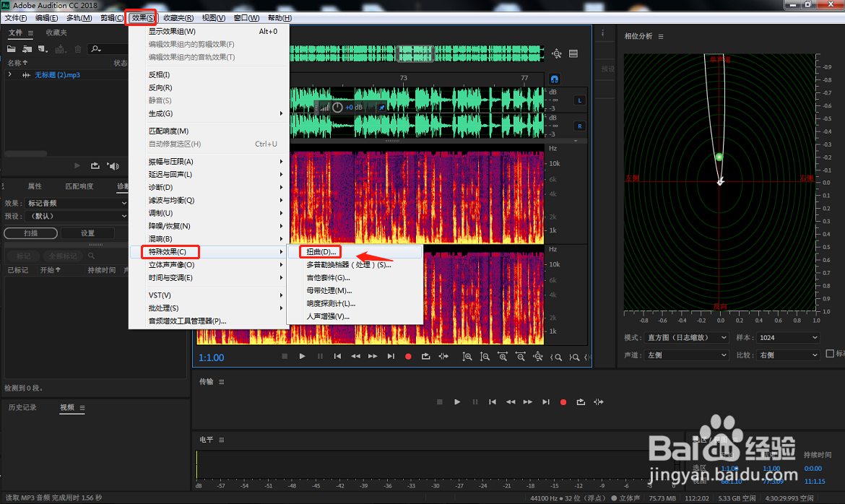The image size is (845, 504).
Task: Click the zoom navigator icon near overview
Action: [557, 53]
